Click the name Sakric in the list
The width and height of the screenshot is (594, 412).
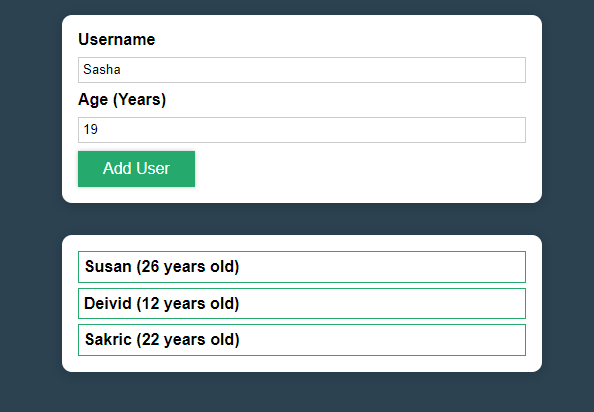108,340
